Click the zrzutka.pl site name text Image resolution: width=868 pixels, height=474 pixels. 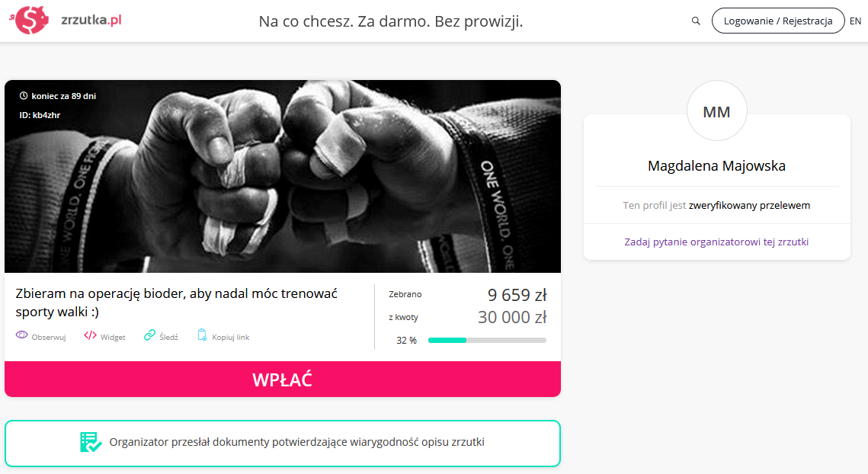(x=91, y=21)
